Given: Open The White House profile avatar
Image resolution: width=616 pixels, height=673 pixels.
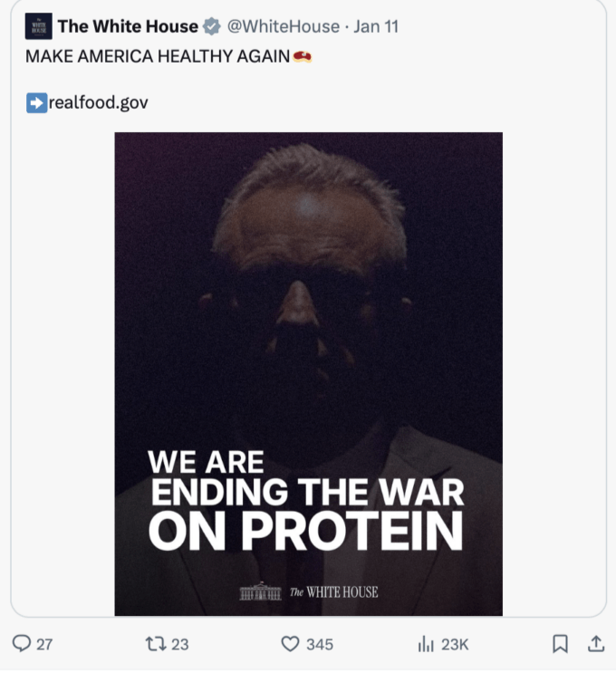Looking at the screenshot, I should (x=39, y=26).
